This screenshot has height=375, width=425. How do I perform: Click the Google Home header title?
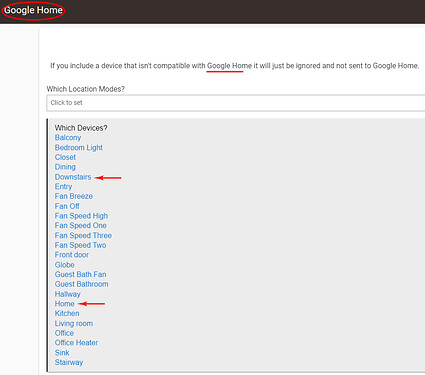pyautogui.click(x=33, y=10)
